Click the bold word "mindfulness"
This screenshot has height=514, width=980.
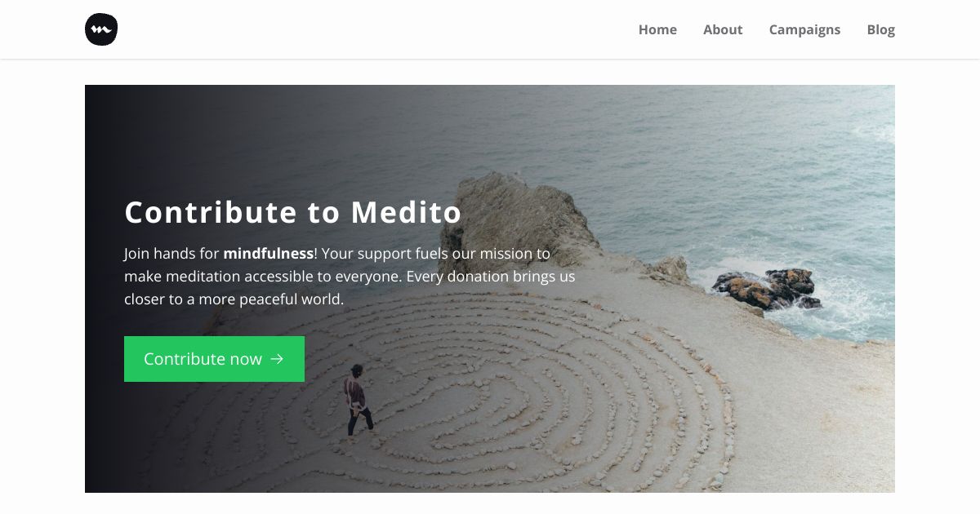pyautogui.click(x=268, y=253)
